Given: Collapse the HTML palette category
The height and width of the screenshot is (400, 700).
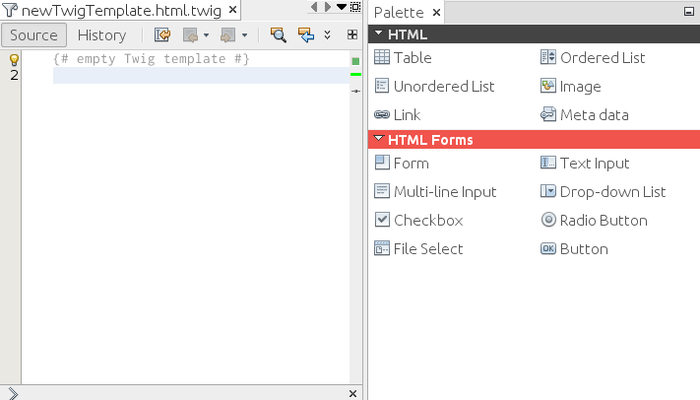Looking at the screenshot, I should pyautogui.click(x=380, y=33).
